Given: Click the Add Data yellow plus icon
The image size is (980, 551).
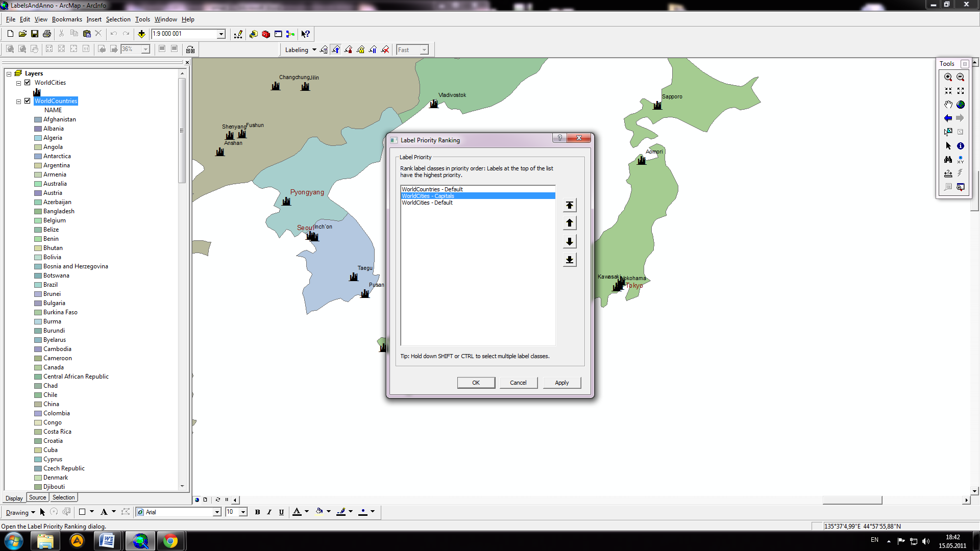Looking at the screenshot, I should 141,34.
